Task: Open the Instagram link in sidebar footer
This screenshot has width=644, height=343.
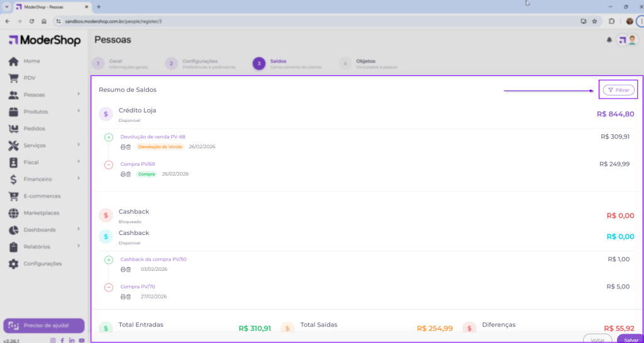Action: pyautogui.click(x=52, y=340)
